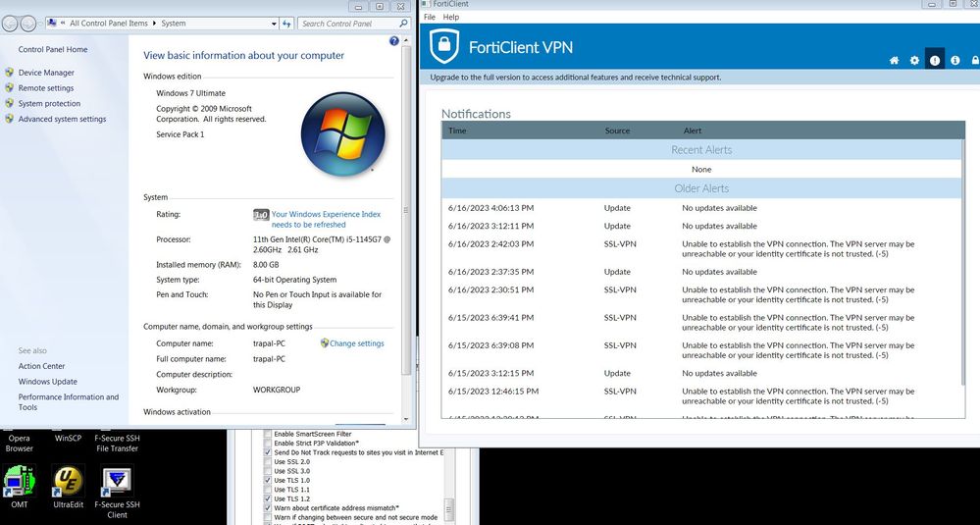Click the Recent Alerts section header
The image size is (980, 525).
coord(703,150)
